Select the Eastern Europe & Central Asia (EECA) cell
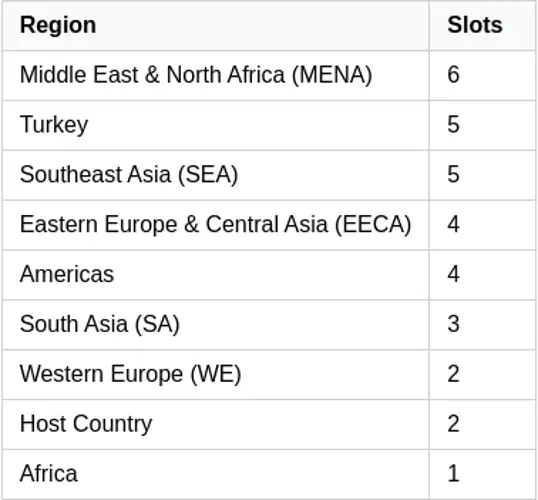Screen dimensions: 538x500 tap(215, 225)
